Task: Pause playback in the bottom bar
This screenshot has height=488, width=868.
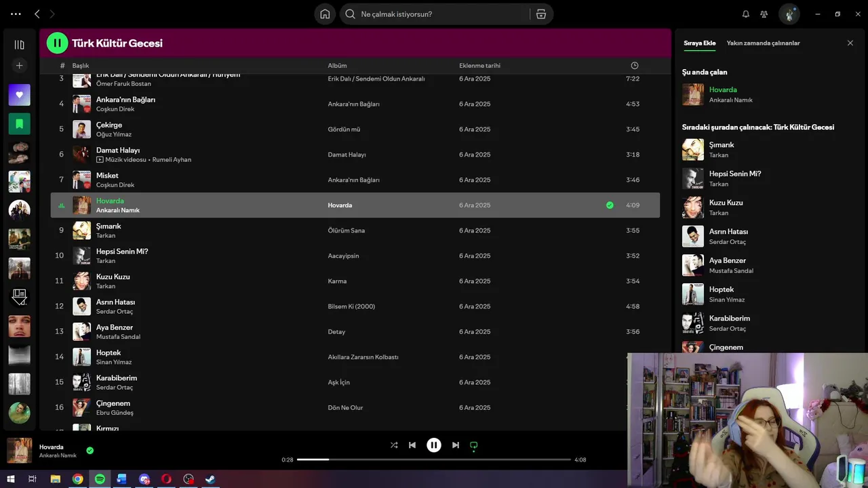Action: coord(434,445)
